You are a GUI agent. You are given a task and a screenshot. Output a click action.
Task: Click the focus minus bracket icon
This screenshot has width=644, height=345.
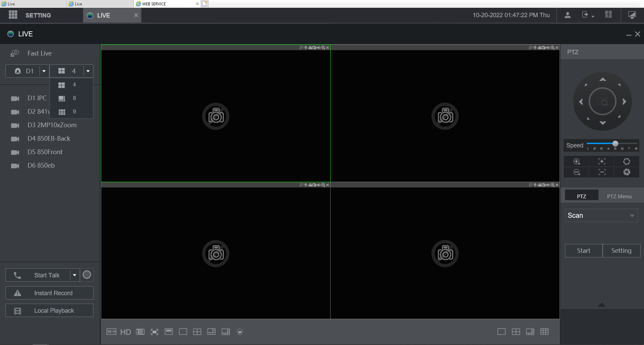[602, 172]
